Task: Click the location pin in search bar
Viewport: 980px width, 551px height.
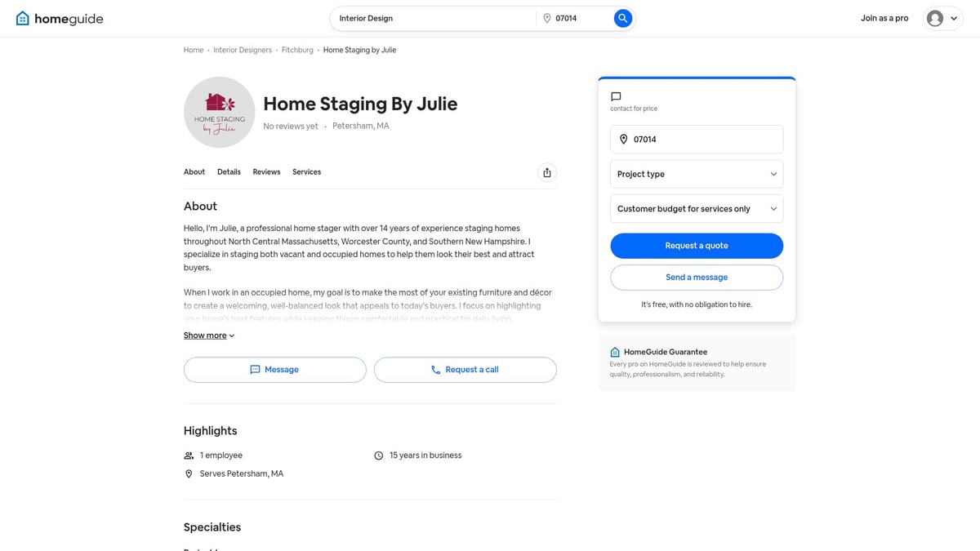Action: 547,18
